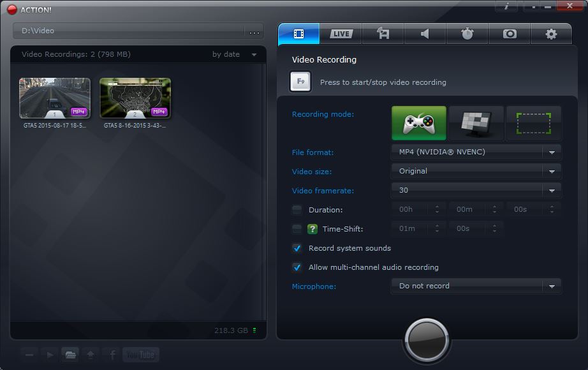Click the play recording icon

(50, 355)
